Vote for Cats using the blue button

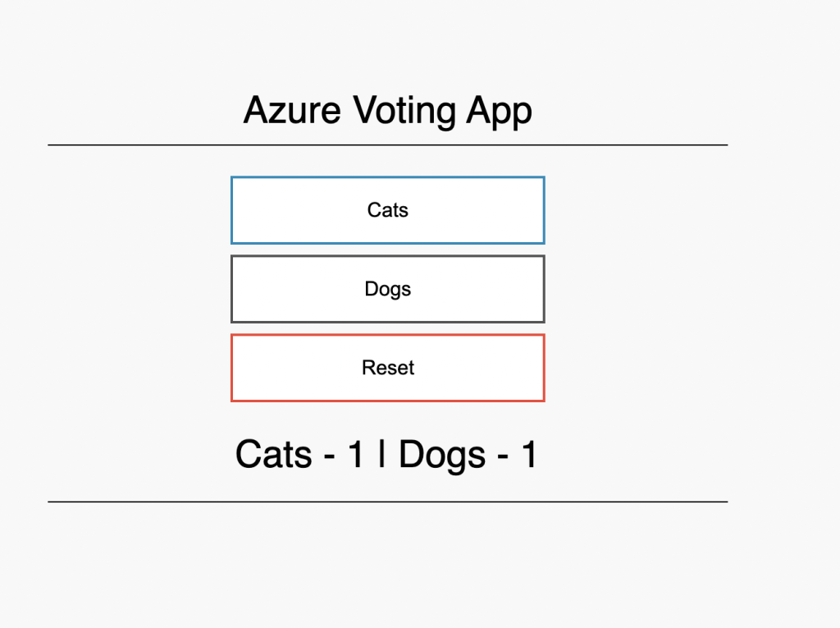click(x=388, y=210)
